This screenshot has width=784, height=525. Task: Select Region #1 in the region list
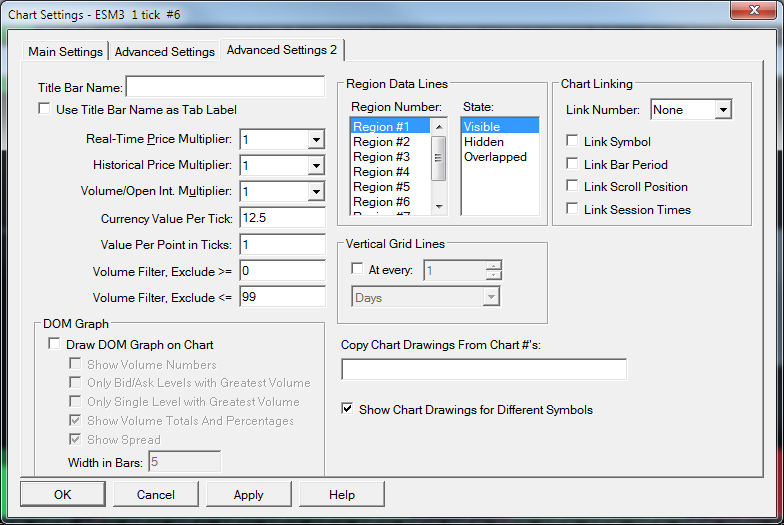click(x=390, y=126)
